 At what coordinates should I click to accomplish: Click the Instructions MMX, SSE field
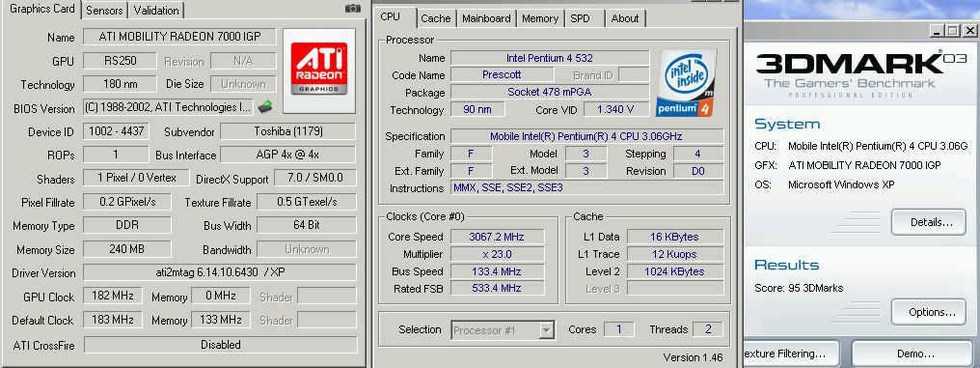(586, 188)
